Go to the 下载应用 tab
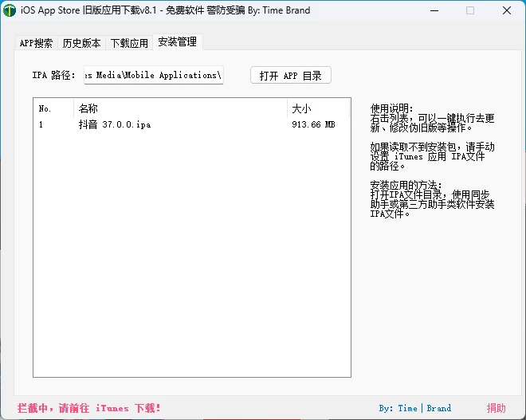The width and height of the screenshot is (526, 420). coord(129,43)
